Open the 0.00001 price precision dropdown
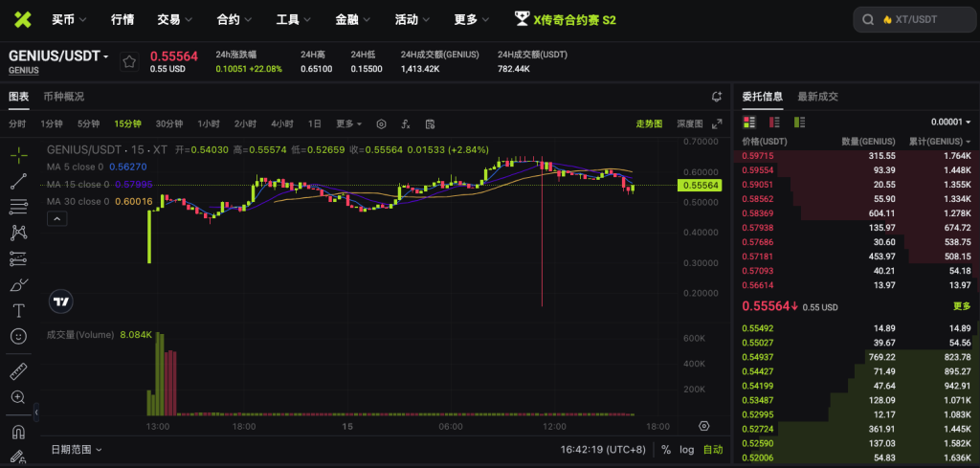This screenshot has height=468, width=980. (950, 123)
